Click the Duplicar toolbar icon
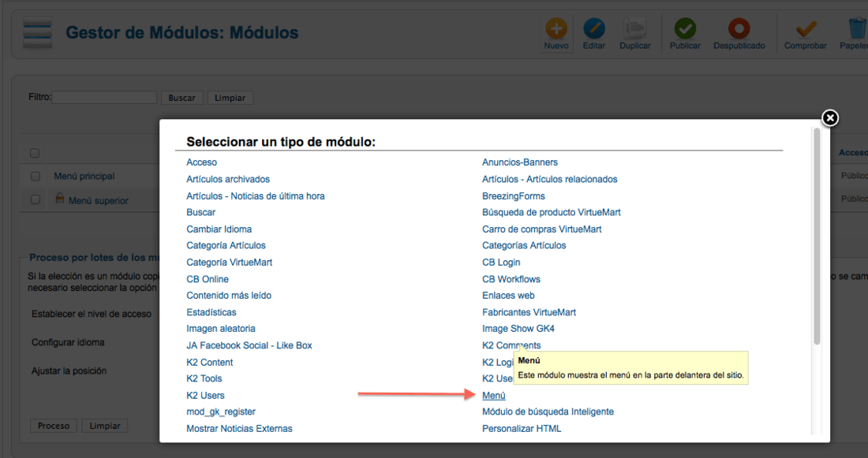 click(634, 28)
